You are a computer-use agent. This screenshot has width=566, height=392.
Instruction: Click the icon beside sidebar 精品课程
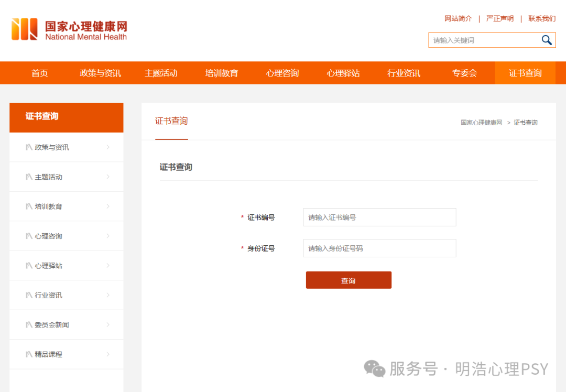tap(29, 354)
